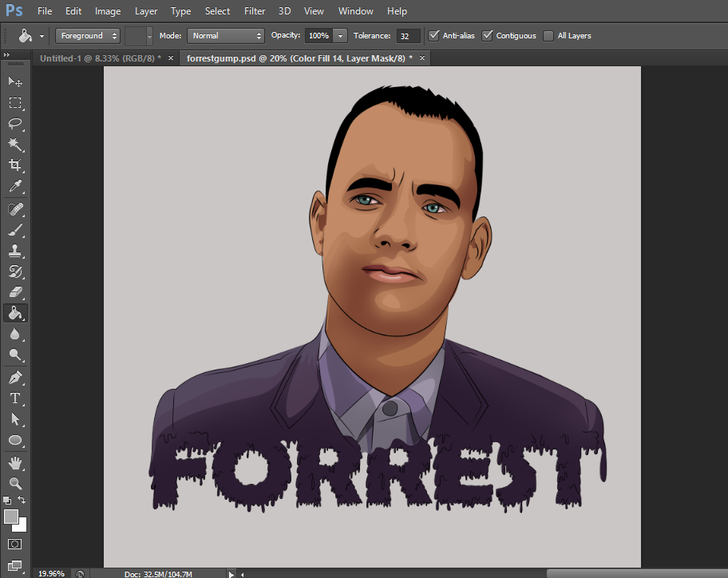Open the blending Mode dropdown
Viewport: 728px width, 578px height.
[x=226, y=36]
